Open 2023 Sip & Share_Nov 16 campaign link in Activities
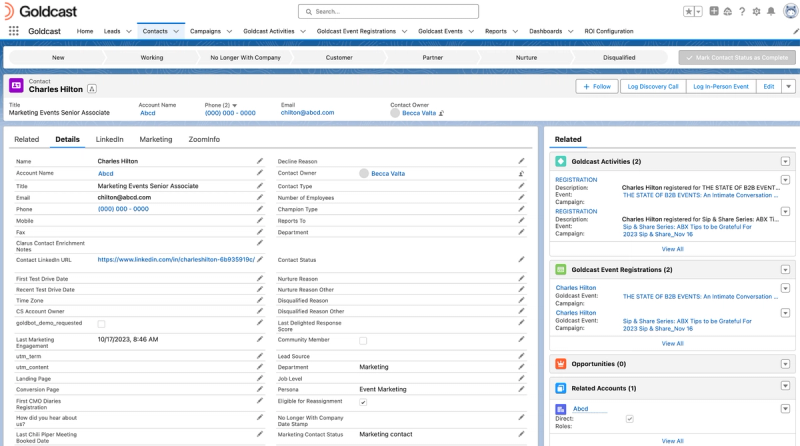The height and width of the screenshot is (446, 800). [x=658, y=234]
